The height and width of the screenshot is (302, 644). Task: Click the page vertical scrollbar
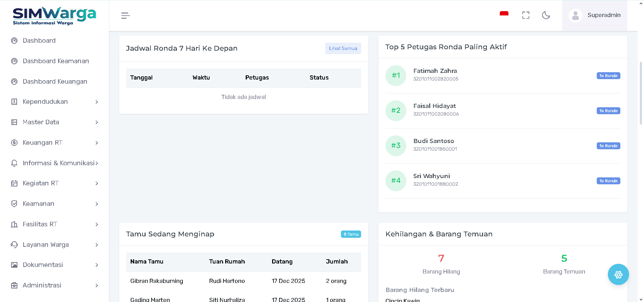[641, 94]
